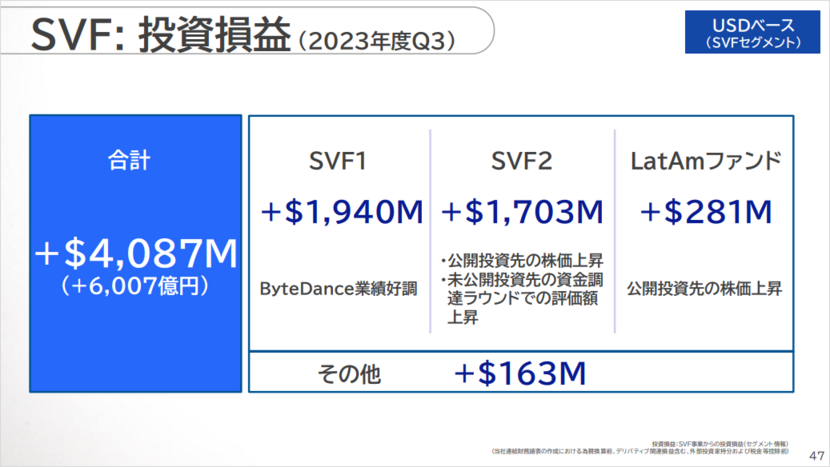Screen dimensions: 830x467
Task: Select the 'LatAmファンド' column heading
Action: 706,161
